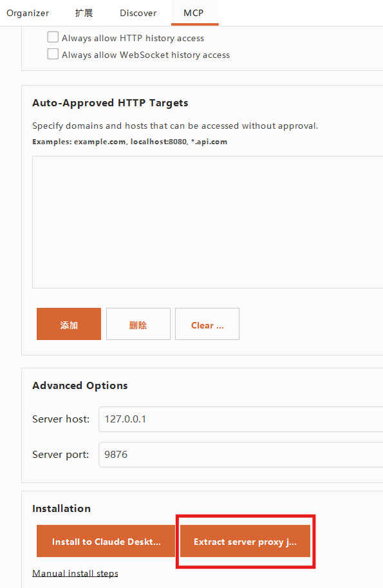383x588 pixels.
Task: Click Extract server proxy jar button
Action: 245,541
